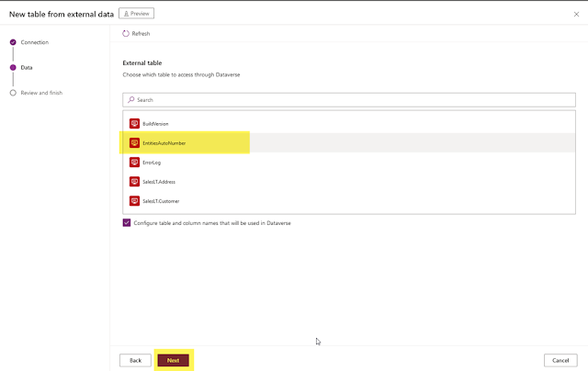
Task: Select BuildVersion table name
Action: tap(155, 124)
